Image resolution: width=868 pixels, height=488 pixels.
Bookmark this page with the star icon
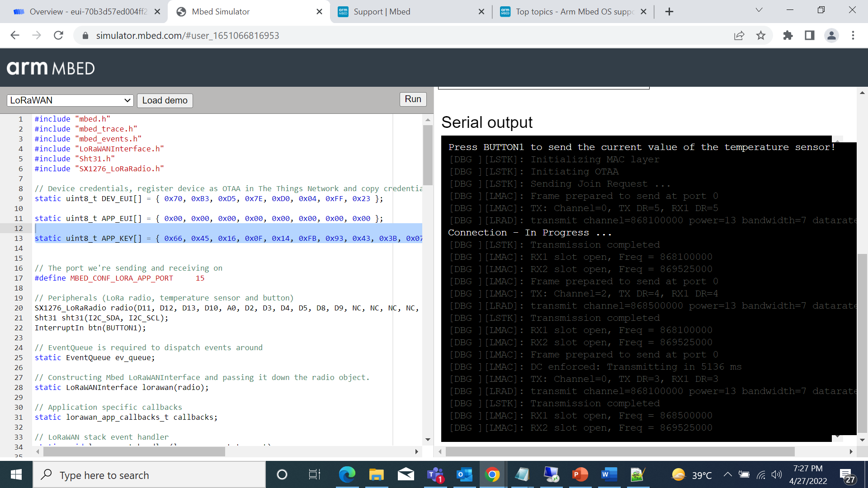click(x=761, y=35)
